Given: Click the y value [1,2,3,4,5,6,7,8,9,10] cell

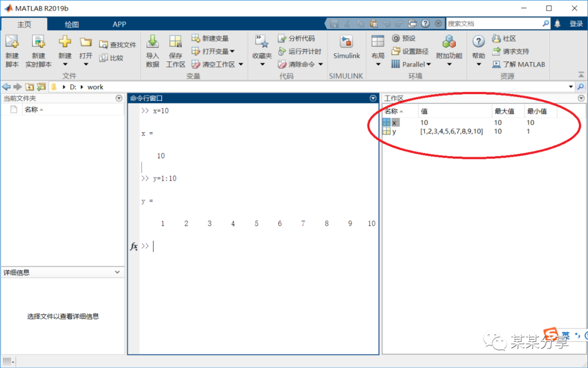Looking at the screenshot, I should [x=451, y=132].
